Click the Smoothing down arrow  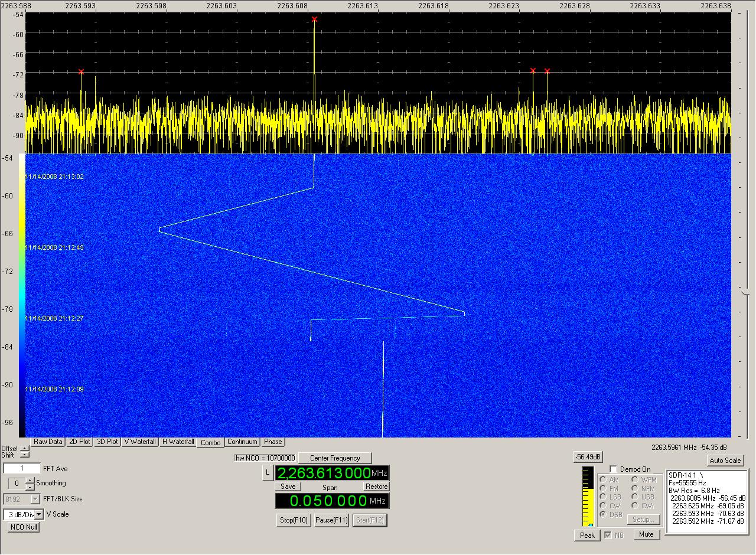click(30, 487)
